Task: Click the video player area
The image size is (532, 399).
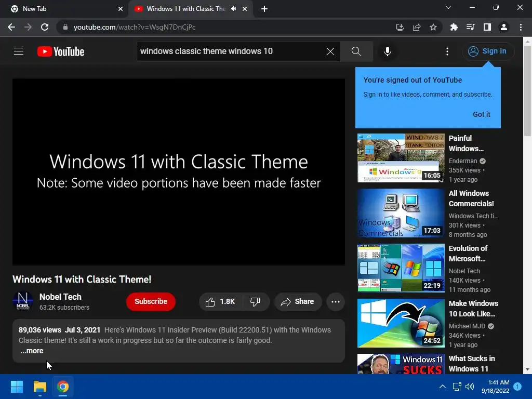Action: coord(179,172)
